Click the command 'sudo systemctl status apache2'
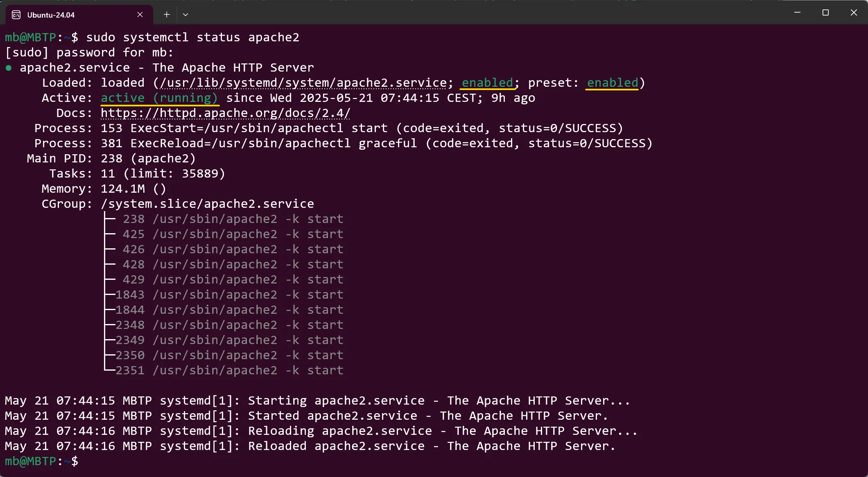The image size is (868, 477). [192, 37]
